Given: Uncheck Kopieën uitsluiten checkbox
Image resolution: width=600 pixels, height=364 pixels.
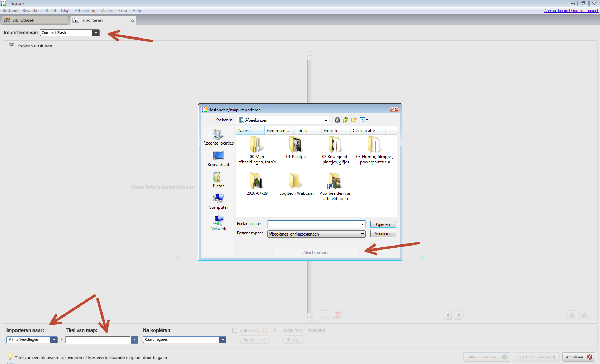Looking at the screenshot, I should tap(11, 46).
